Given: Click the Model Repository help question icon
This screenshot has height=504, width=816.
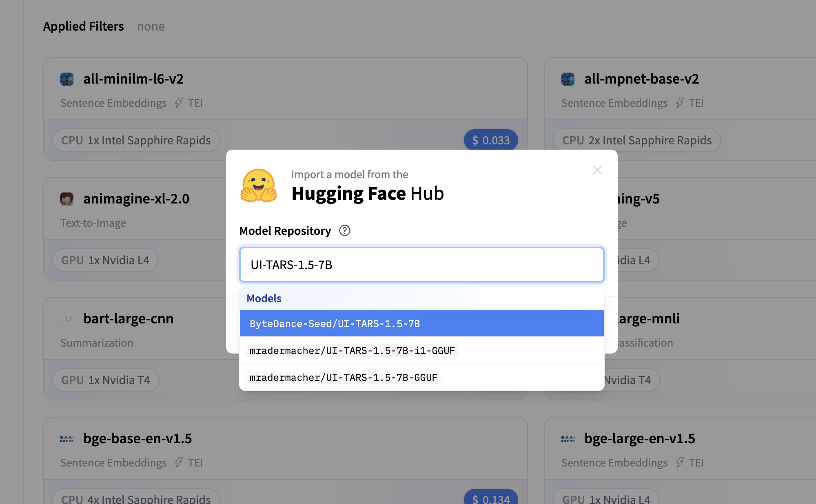Looking at the screenshot, I should tap(345, 231).
